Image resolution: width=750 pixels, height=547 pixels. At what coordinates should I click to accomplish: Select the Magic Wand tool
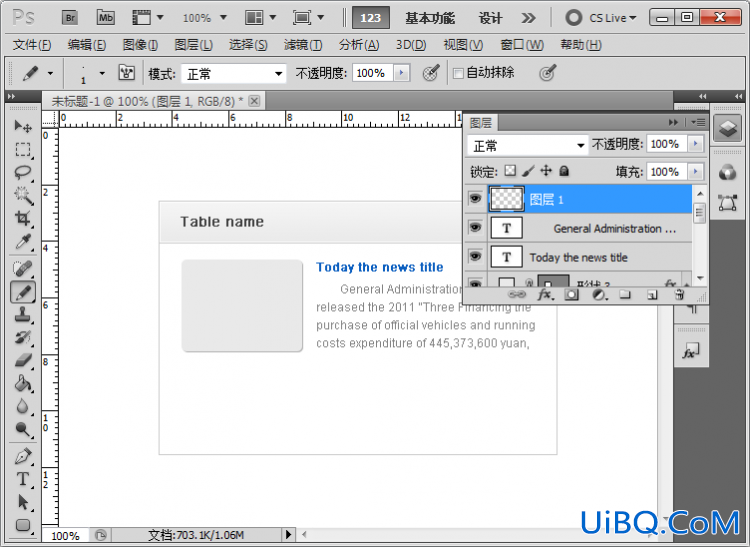coord(22,196)
